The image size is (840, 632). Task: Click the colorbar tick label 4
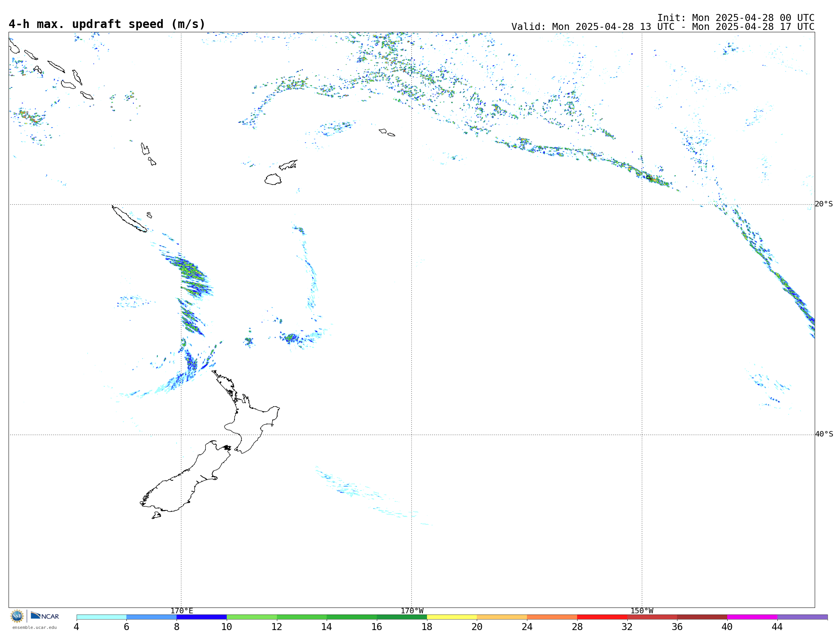coord(77,627)
